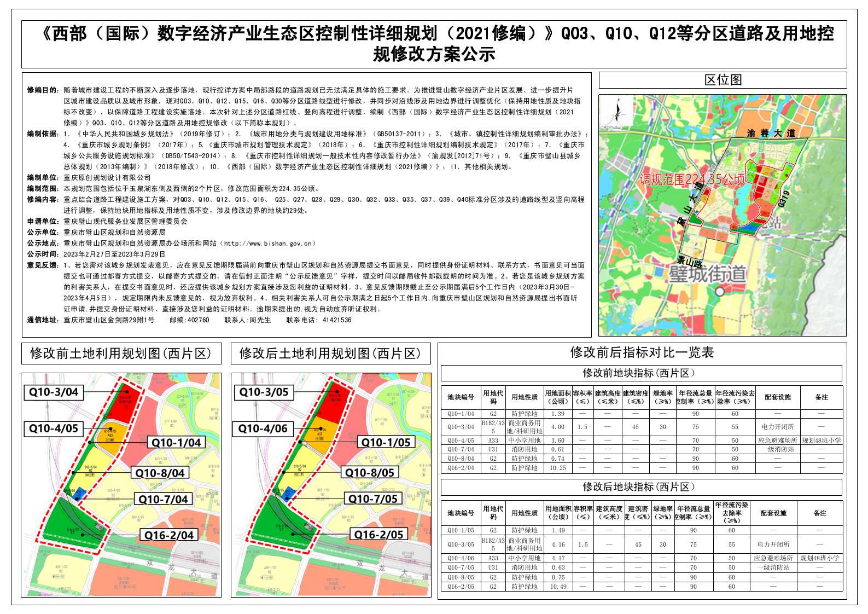Screen dimensions: 868x614
Task: Click the 修改后土地利用规划图(西片区) heading
Action: [330, 354]
